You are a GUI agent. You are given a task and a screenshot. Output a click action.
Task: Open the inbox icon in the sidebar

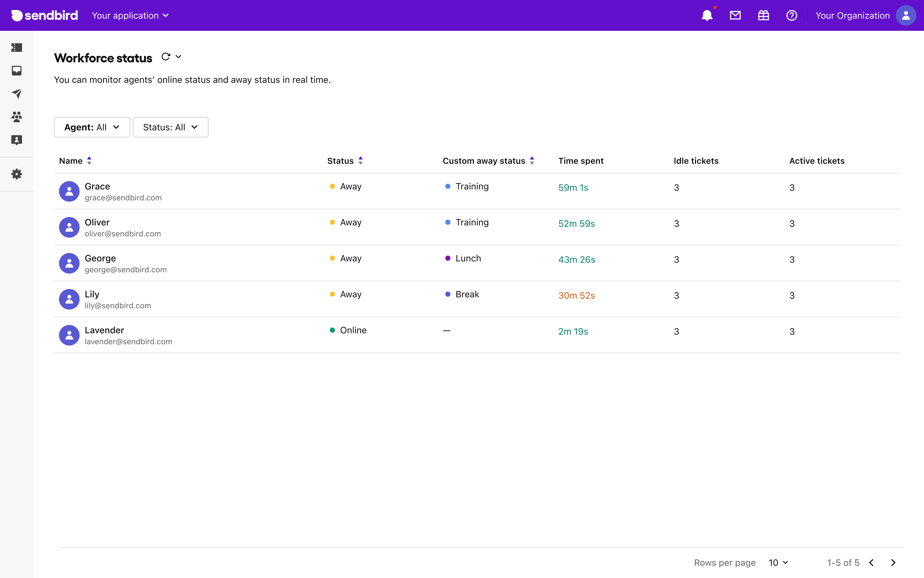pyautogui.click(x=16, y=70)
